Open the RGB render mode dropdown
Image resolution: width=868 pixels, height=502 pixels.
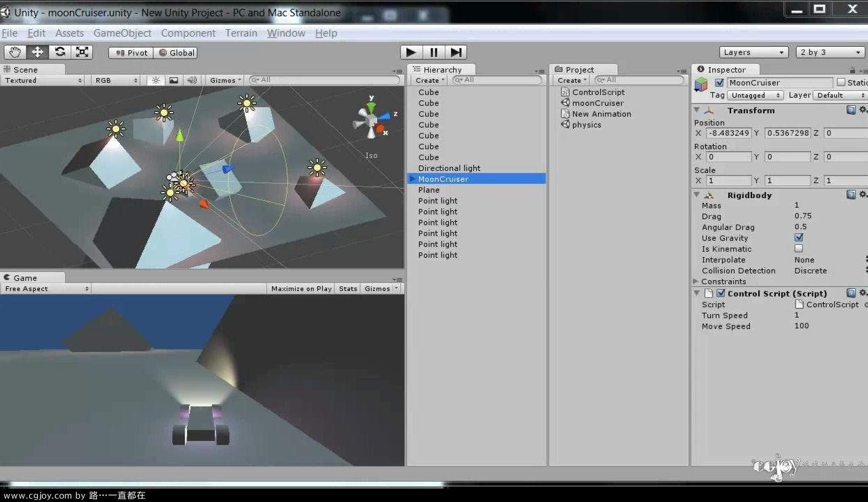pyautogui.click(x=117, y=80)
